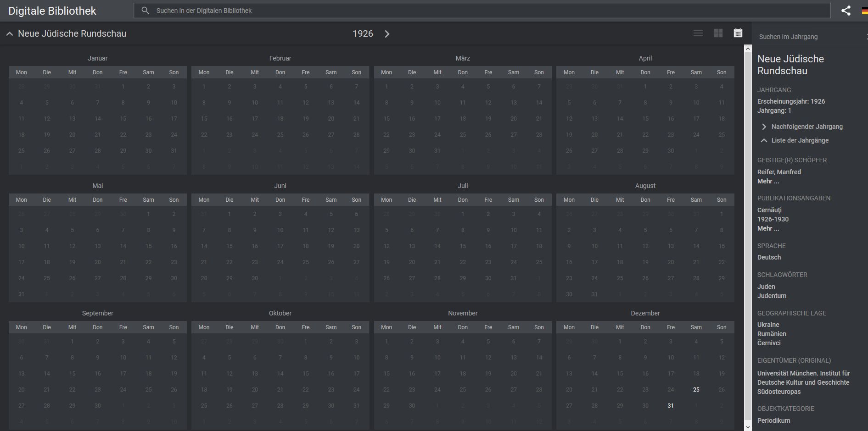Viewport: 868px width, 431px height.
Task: Switch to the list view icon
Action: pyautogui.click(x=698, y=33)
